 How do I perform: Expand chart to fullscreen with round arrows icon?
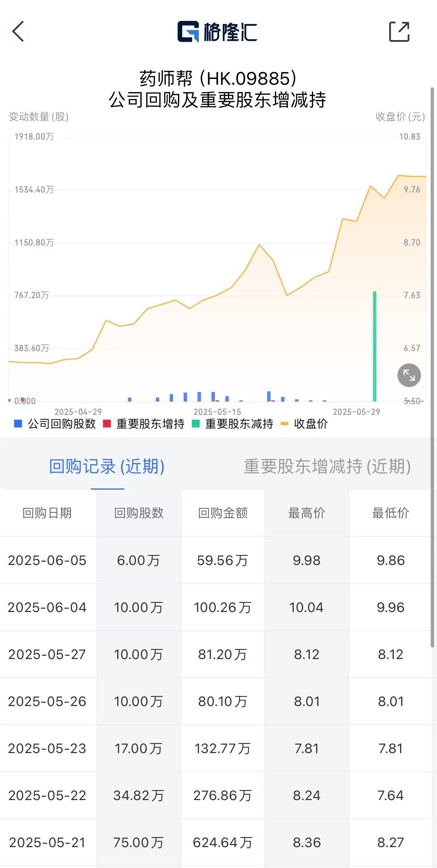[409, 375]
